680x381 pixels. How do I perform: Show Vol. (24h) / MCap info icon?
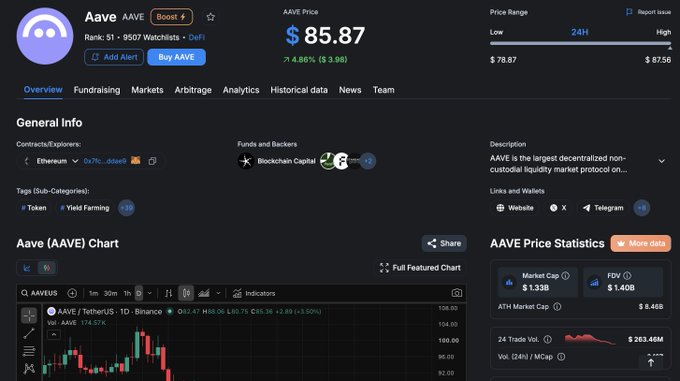(x=561, y=357)
